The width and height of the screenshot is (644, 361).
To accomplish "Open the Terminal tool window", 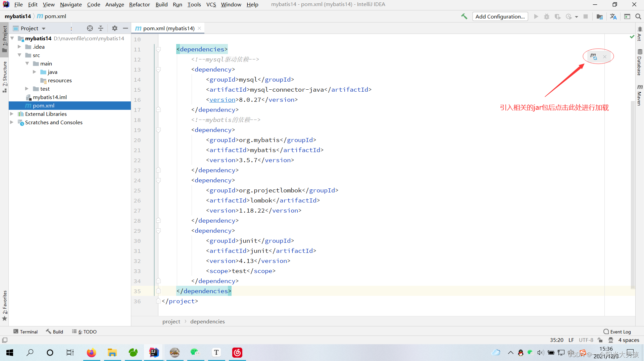I will point(26,331).
